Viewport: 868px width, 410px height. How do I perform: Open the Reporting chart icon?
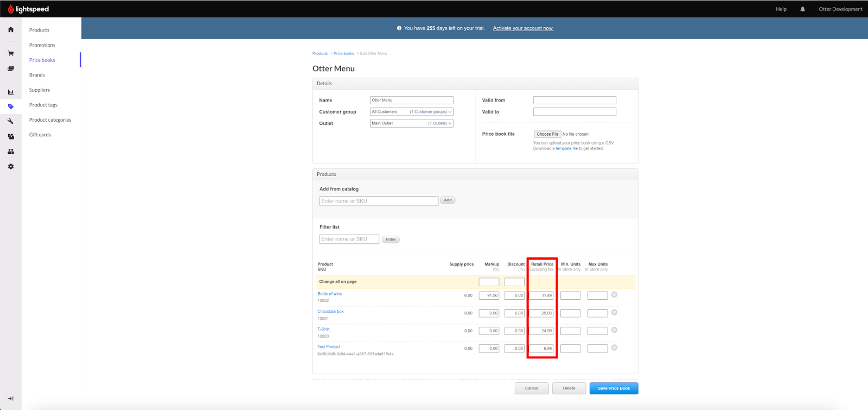(x=11, y=92)
